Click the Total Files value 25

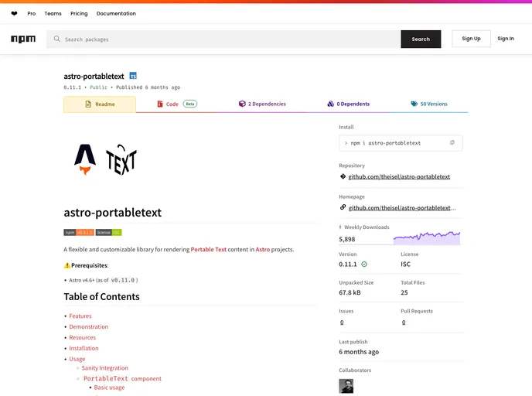(x=404, y=292)
